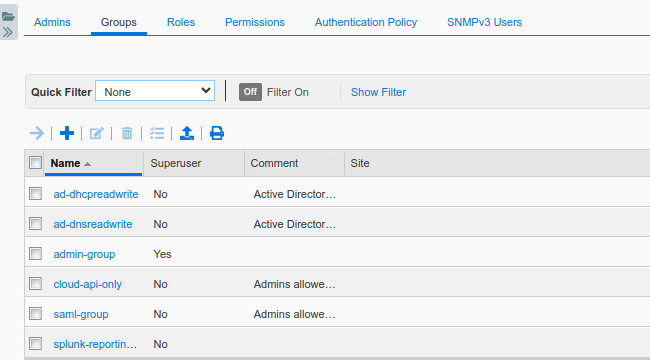Click the checklist Select Fields icon

pyautogui.click(x=157, y=134)
